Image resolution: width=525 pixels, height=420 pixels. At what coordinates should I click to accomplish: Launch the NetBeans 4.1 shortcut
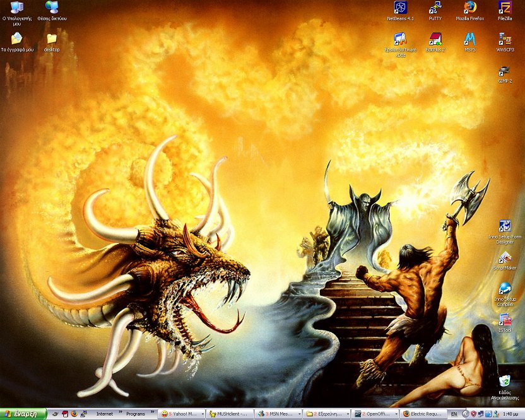401,11
